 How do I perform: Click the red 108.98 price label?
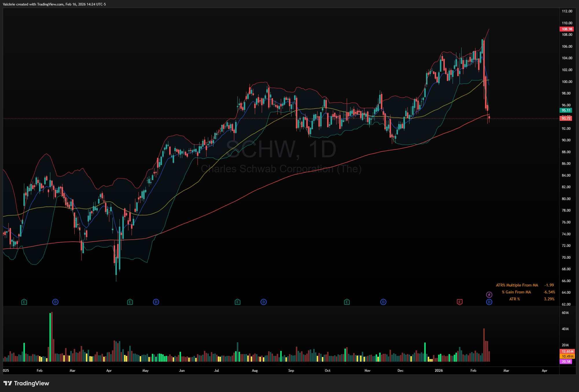click(567, 29)
